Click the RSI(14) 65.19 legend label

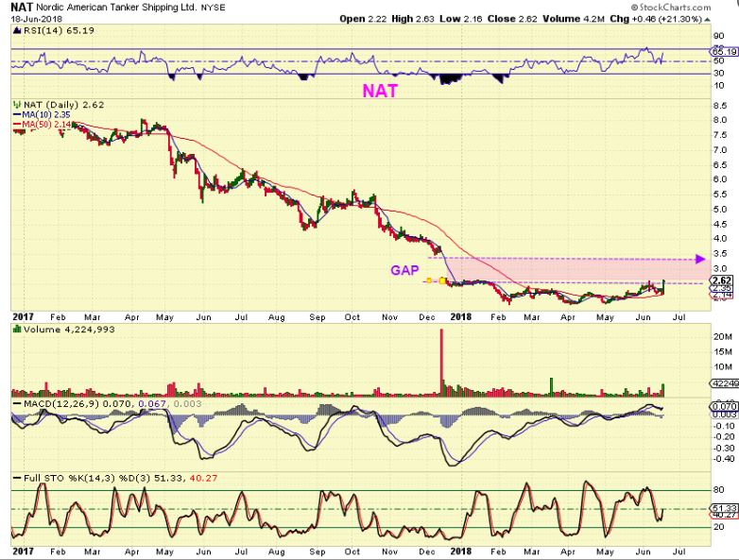[59, 30]
